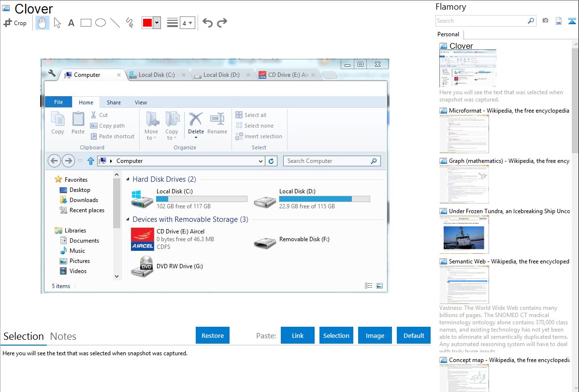The image size is (579, 392).
Task: Redo the last undone action
Action: (x=222, y=23)
